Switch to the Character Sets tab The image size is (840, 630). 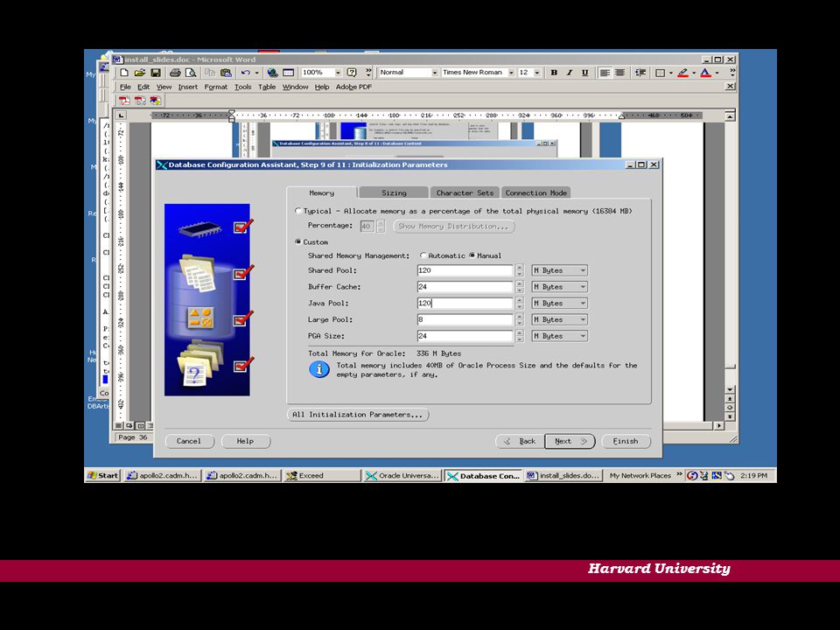click(x=465, y=192)
